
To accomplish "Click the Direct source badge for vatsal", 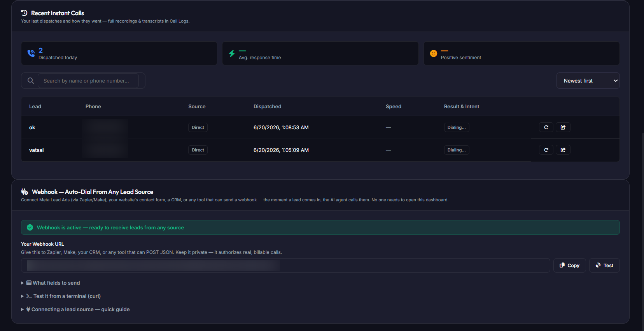I will [198, 150].
